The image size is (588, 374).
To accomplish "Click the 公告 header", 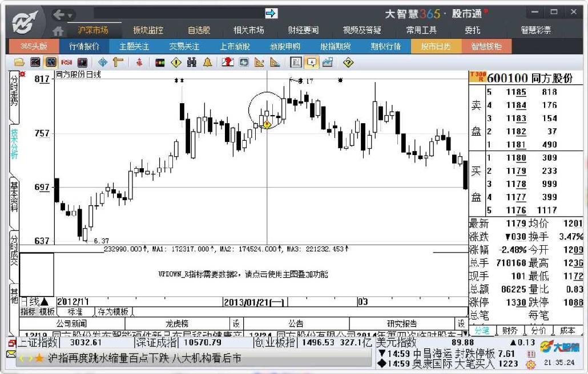I will [296, 323].
